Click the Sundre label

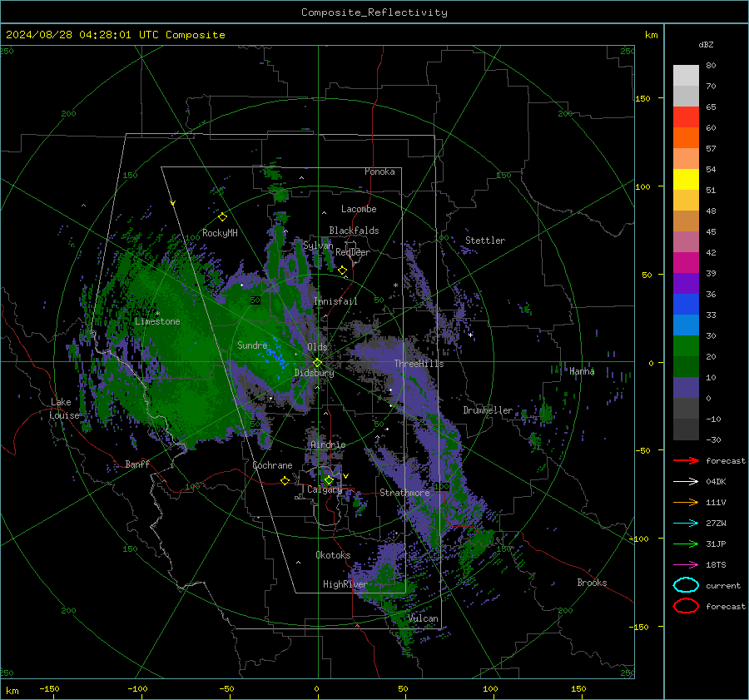click(x=252, y=345)
